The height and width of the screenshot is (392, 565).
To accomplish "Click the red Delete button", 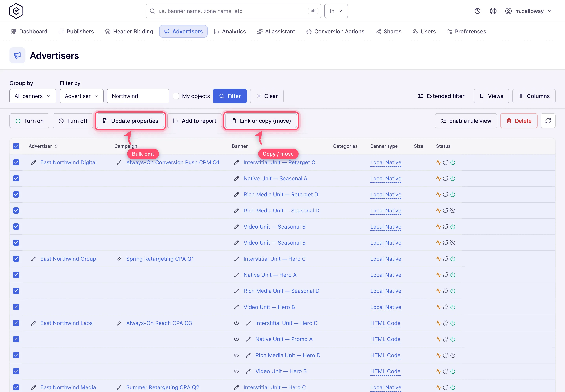I will click(519, 121).
